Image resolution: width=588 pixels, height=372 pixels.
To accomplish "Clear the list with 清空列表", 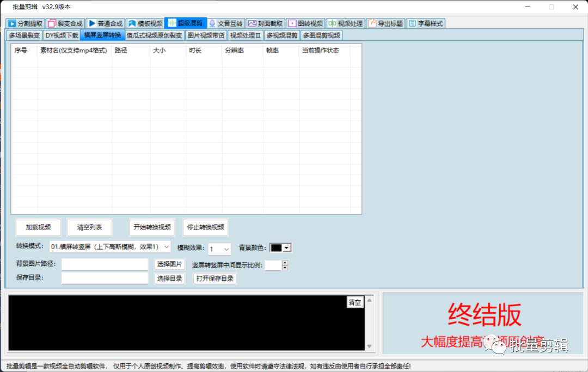I will [x=89, y=227].
